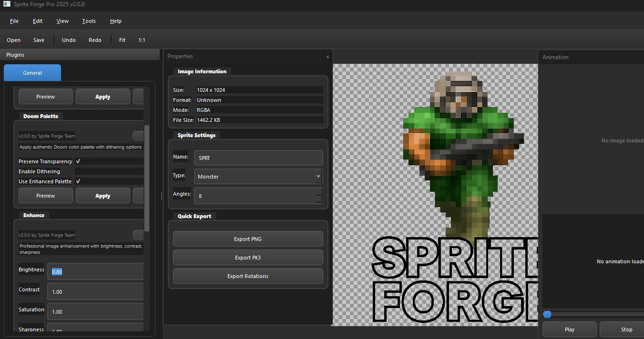Click Undo in the toolbar
Viewport: 644px width, 339px height.
[69, 40]
